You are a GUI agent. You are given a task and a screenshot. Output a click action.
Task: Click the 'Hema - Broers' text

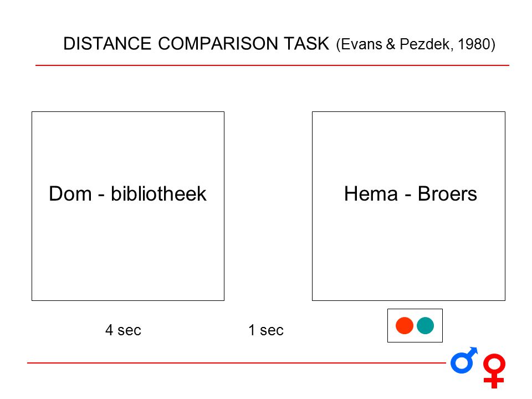pos(411,194)
